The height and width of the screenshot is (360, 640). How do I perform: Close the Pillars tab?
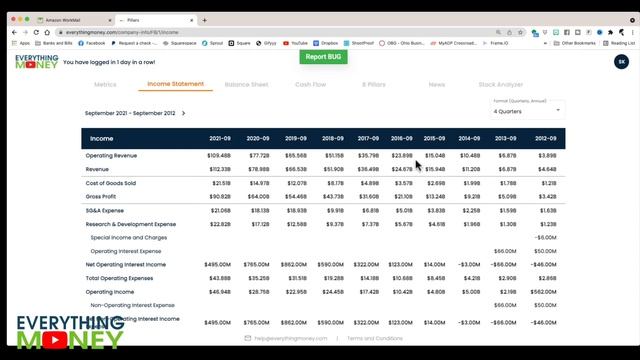coord(191,20)
